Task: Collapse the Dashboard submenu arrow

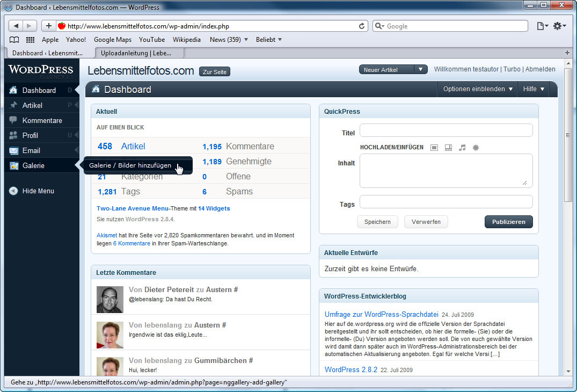Action: click(77, 90)
